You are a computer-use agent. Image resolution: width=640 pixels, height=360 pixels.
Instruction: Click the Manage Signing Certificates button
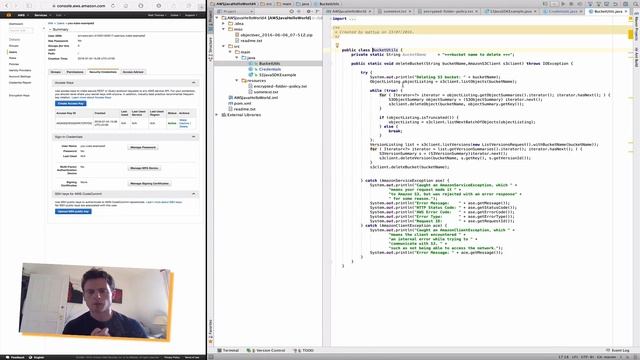pyautogui.click(x=149, y=184)
